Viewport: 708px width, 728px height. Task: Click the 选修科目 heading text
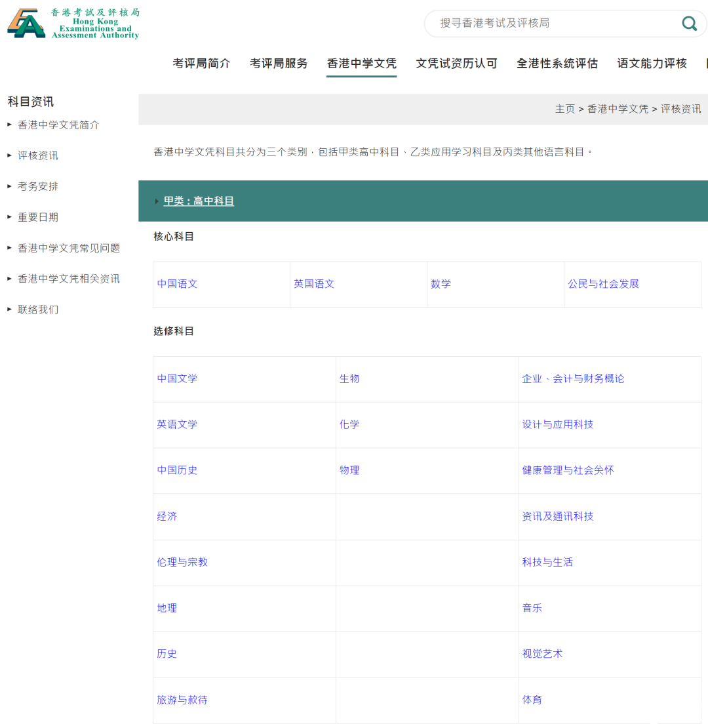174,331
